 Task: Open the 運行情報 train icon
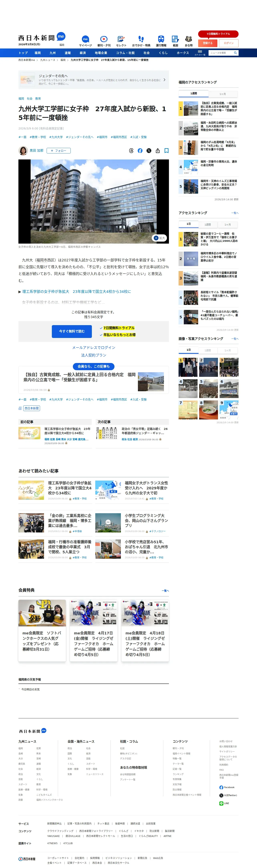point(161,41)
